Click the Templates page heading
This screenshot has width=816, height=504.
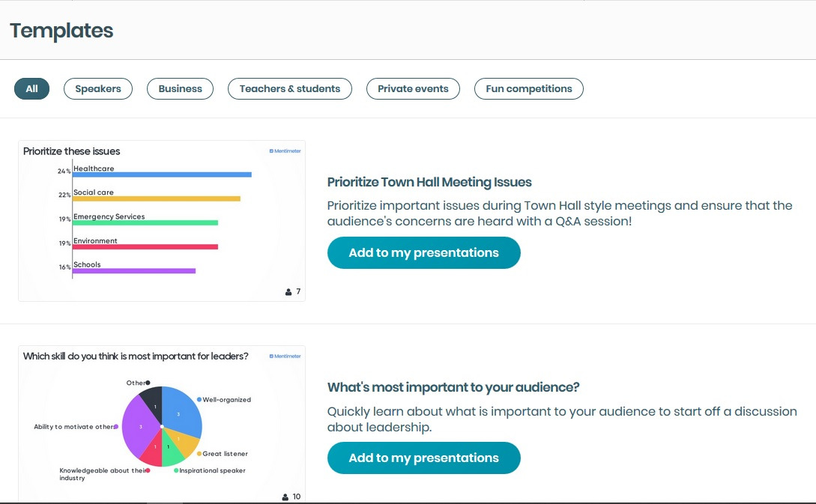(x=61, y=31)
